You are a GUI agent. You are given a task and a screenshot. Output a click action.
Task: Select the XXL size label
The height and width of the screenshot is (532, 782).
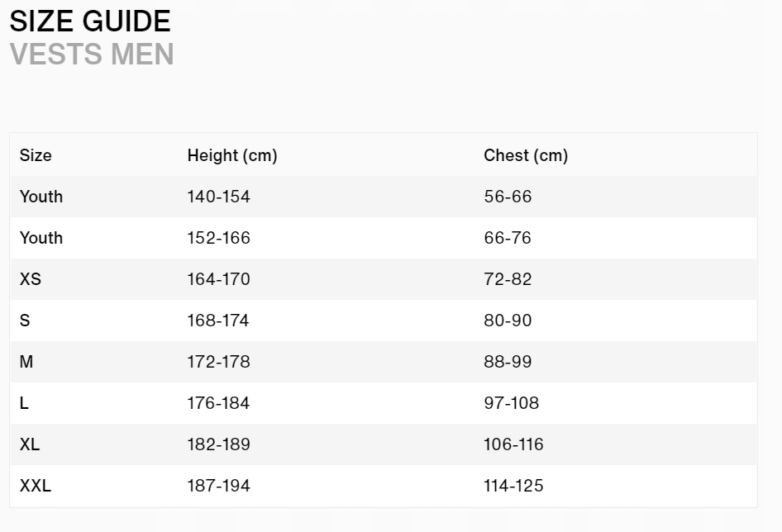(x=36, y=486)
